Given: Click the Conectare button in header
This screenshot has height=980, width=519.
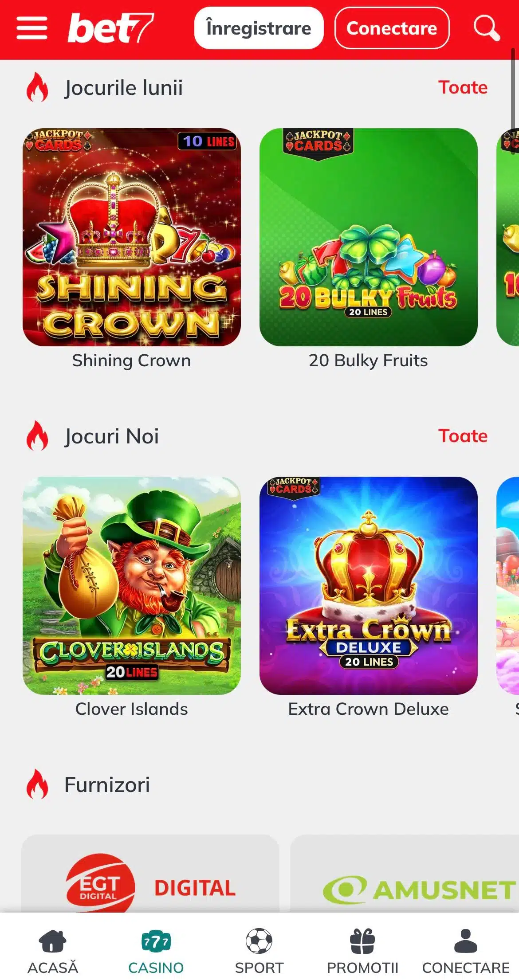Looking at the screenshot, I should 392,28.
